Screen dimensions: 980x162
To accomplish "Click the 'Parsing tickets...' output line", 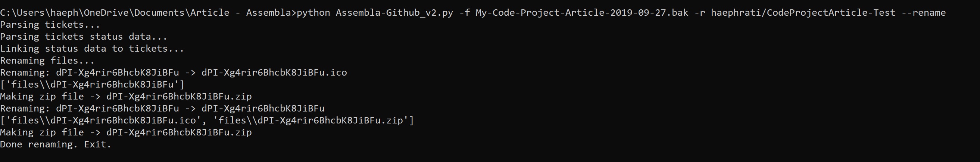I will [50, 25].
